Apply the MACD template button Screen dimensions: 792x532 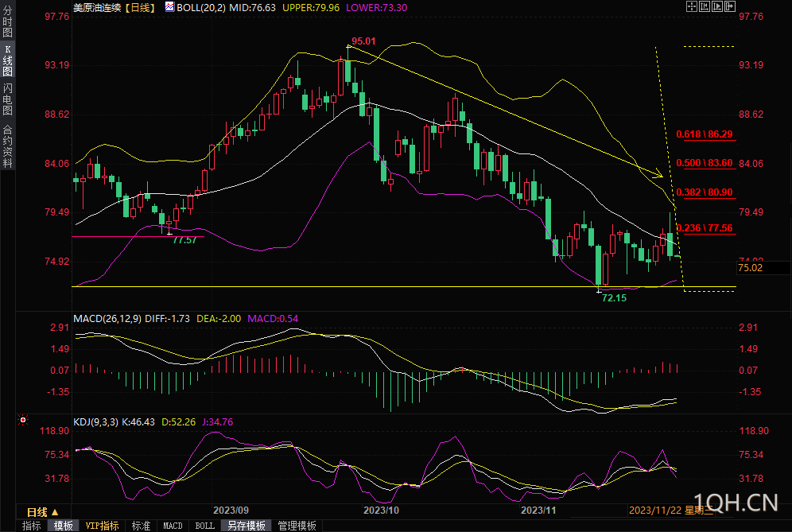pos(173,526)
